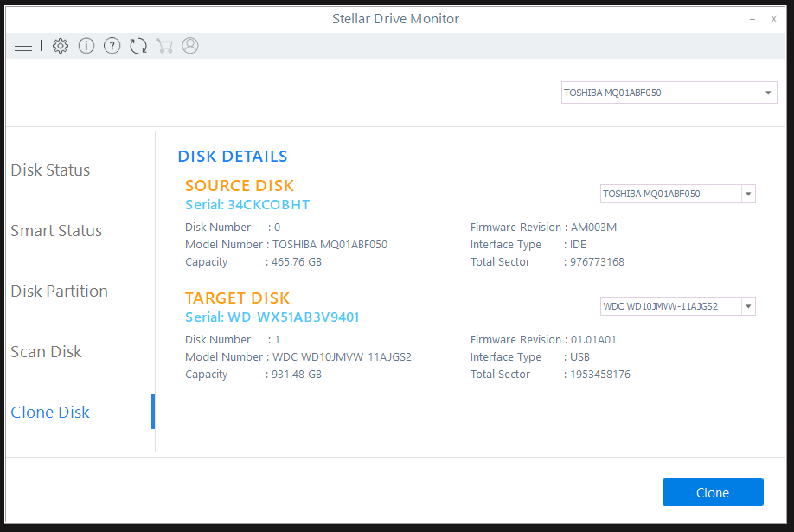Open settings via the gear icon
Screen dimensions: 794x532
click(x=60, y=46)
